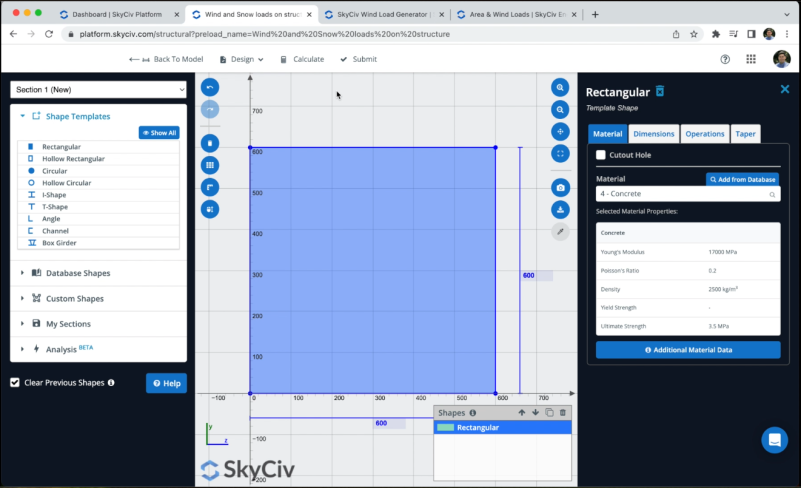
Task: Open the Design dropdown menu
Action: click(x=242, y=59)
